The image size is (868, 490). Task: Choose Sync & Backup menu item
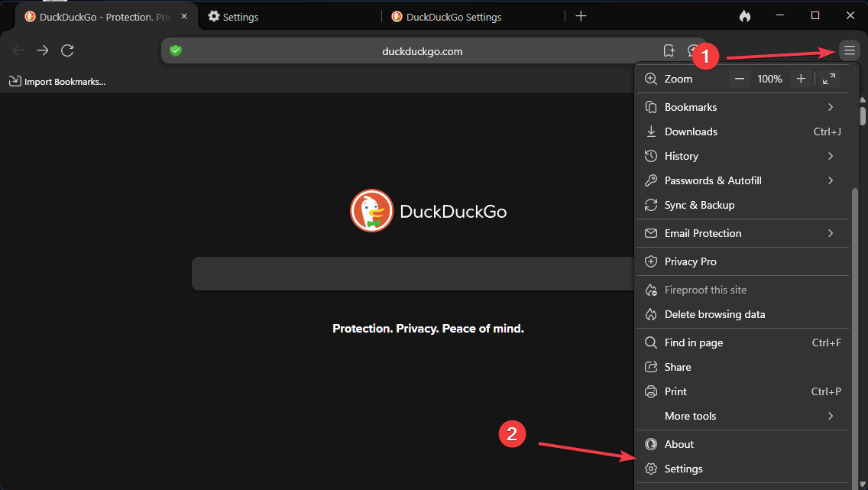(x=743, y=205)
